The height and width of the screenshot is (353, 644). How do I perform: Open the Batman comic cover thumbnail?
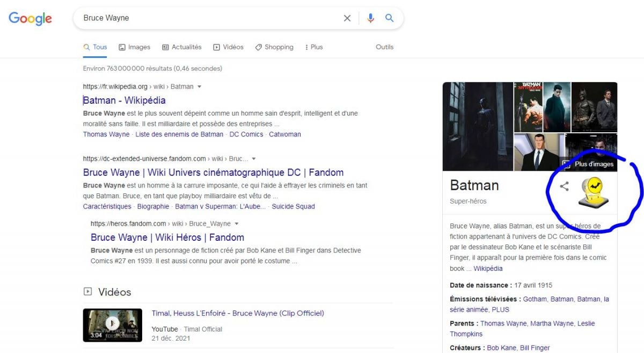point(528,107)
